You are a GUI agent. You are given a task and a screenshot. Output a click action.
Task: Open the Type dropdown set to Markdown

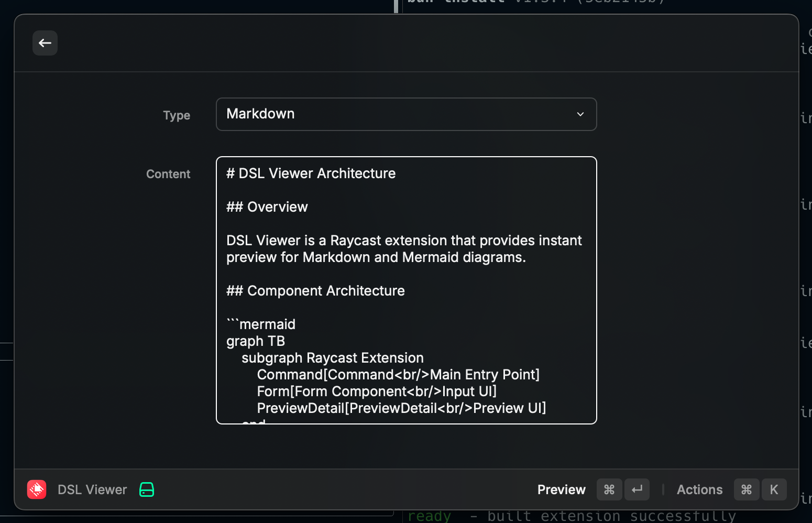pyautogui.click(x=406, y=114)
